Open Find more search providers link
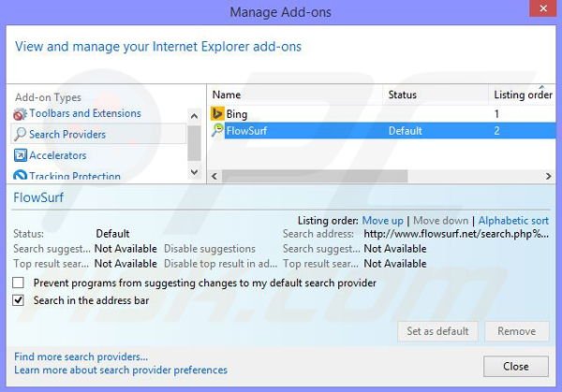Image resolution: width=562 pixels, height=392 pixels. tap(81, 356)
